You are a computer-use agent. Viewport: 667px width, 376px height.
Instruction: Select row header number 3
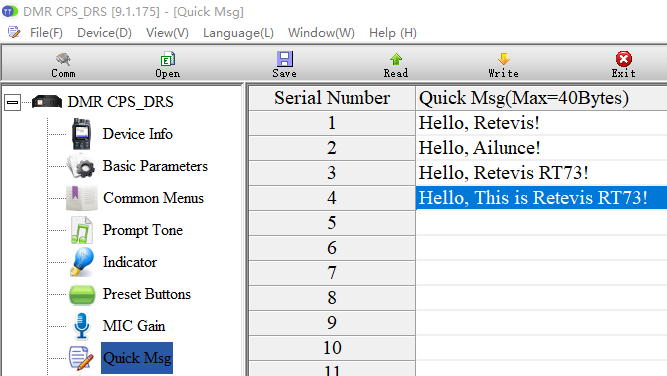(x=332, y=173)
